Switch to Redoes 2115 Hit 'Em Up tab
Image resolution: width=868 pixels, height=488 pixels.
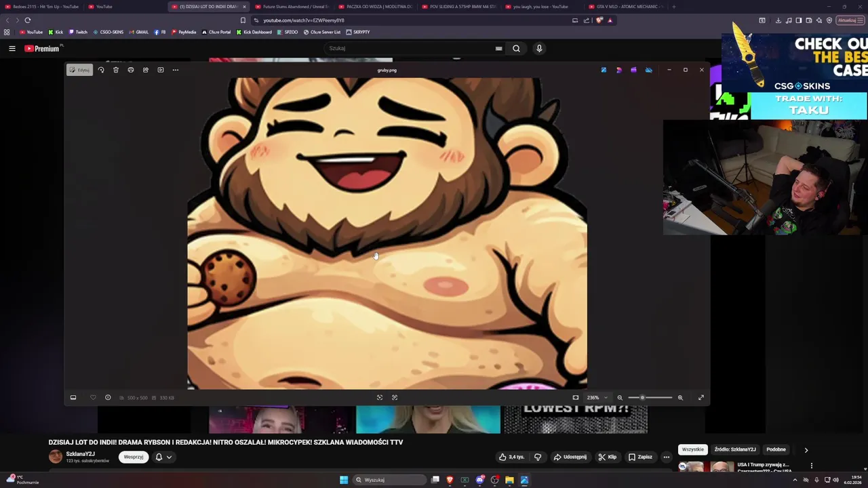[42, 7]
